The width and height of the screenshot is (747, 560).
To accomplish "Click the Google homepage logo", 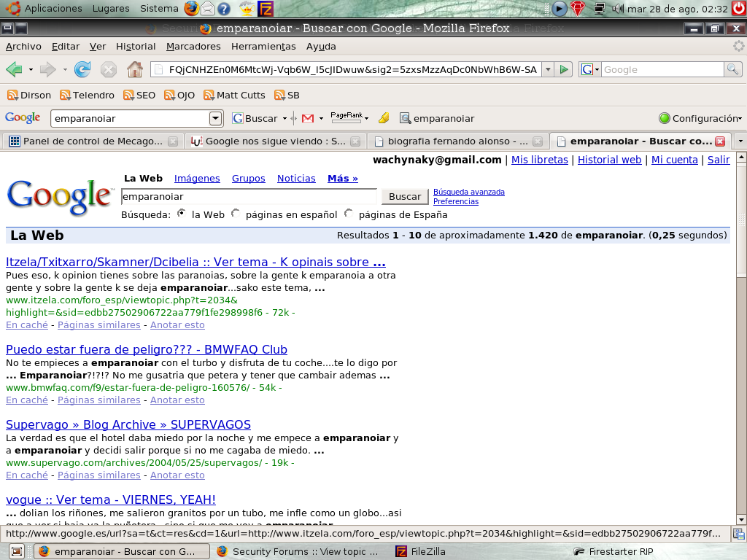I will pos(60,196).
